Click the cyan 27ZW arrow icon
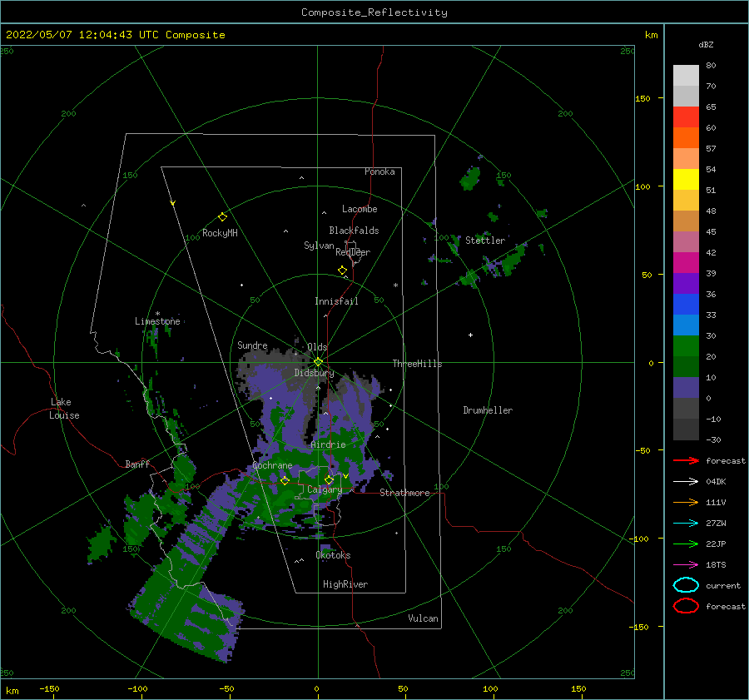This screenshot has width=749, height=700. pos(686,524)
